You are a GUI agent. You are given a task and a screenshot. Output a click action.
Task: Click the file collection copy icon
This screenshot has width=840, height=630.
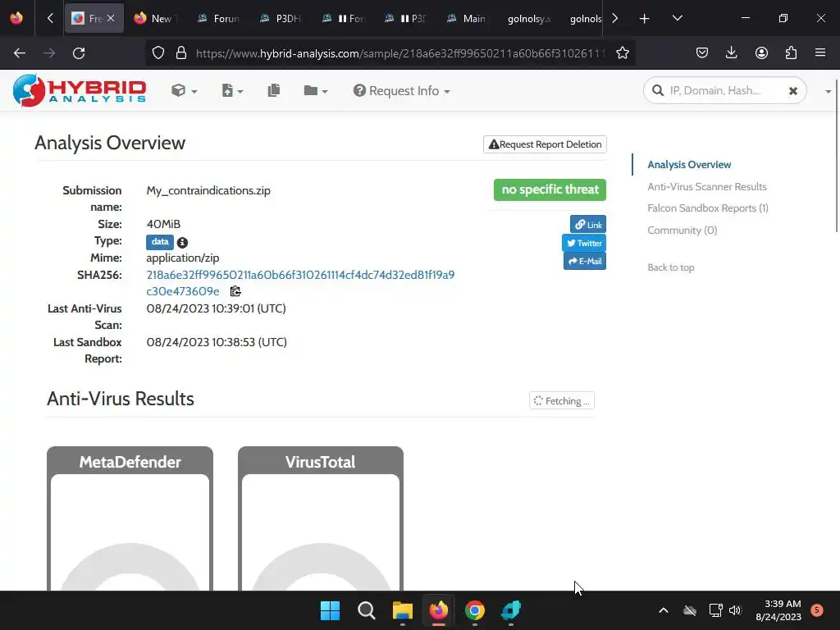[x=274, y=90]
